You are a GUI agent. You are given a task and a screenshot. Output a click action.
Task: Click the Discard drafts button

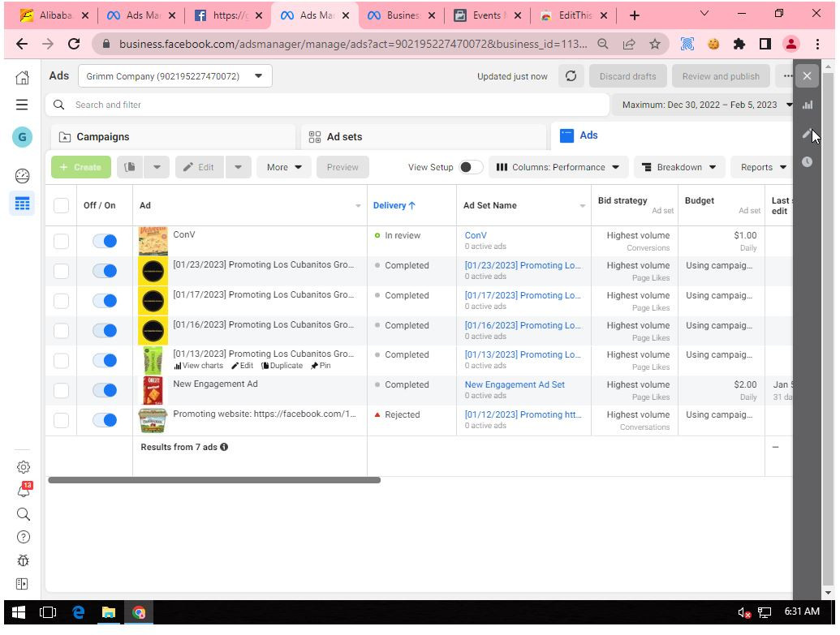(x=627, y=76)
